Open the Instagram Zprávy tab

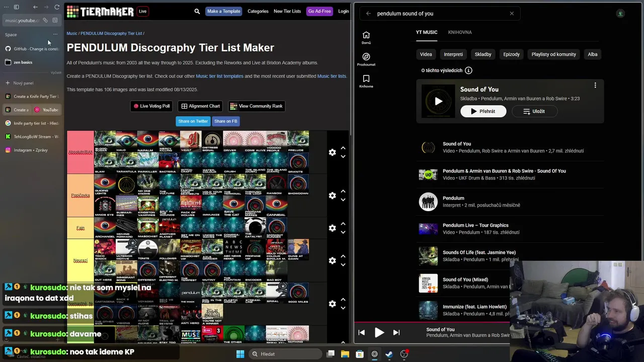(32, 150)
